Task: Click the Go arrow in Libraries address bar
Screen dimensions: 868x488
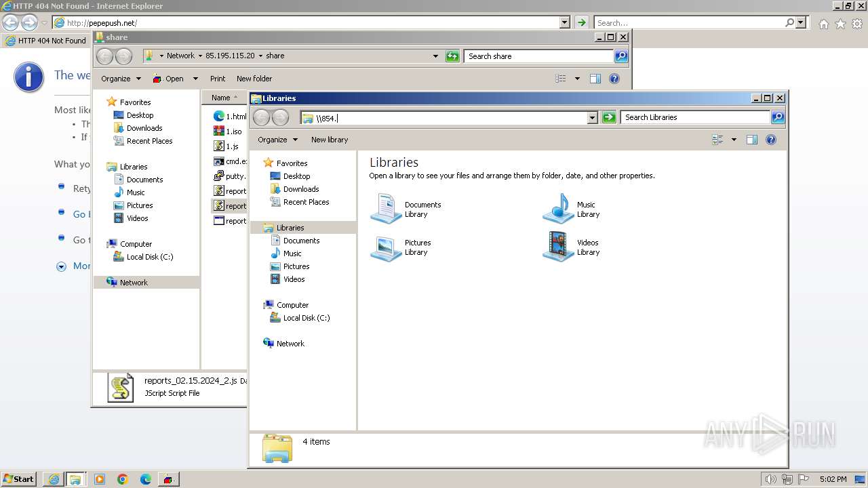Action: 609,117
